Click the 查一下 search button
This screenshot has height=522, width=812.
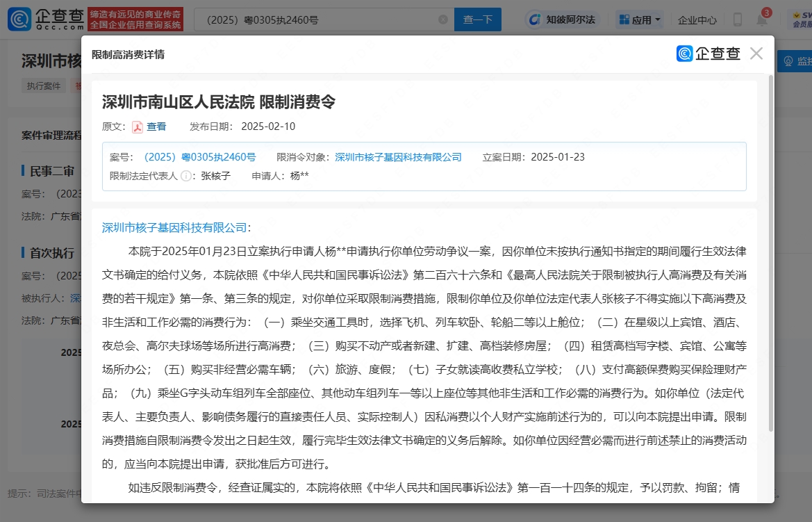pyautogui.click(x=477, y=19)
